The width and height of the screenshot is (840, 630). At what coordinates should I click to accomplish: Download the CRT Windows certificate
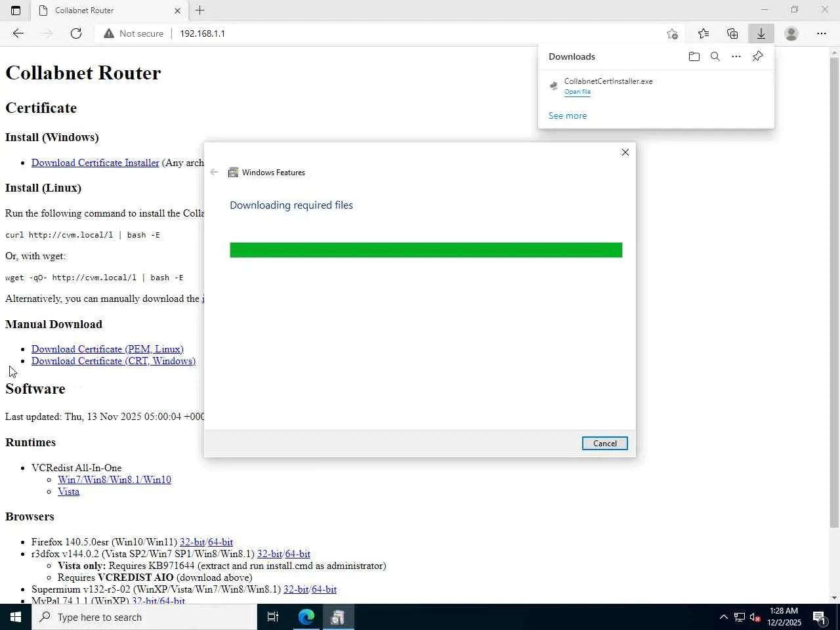[x=114, y=361]
